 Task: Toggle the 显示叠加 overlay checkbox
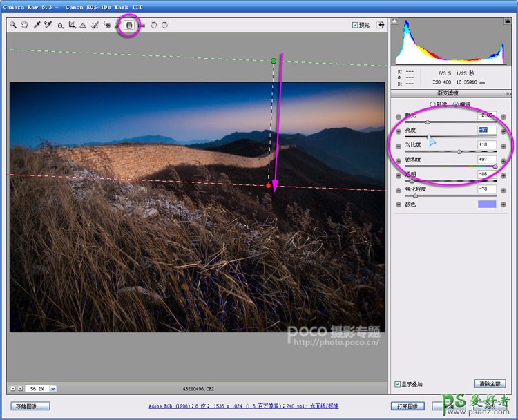point(397,383)
